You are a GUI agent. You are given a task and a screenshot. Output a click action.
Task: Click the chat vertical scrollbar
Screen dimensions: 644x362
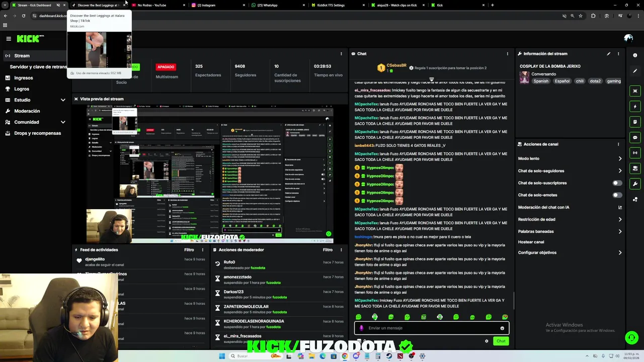513,300
